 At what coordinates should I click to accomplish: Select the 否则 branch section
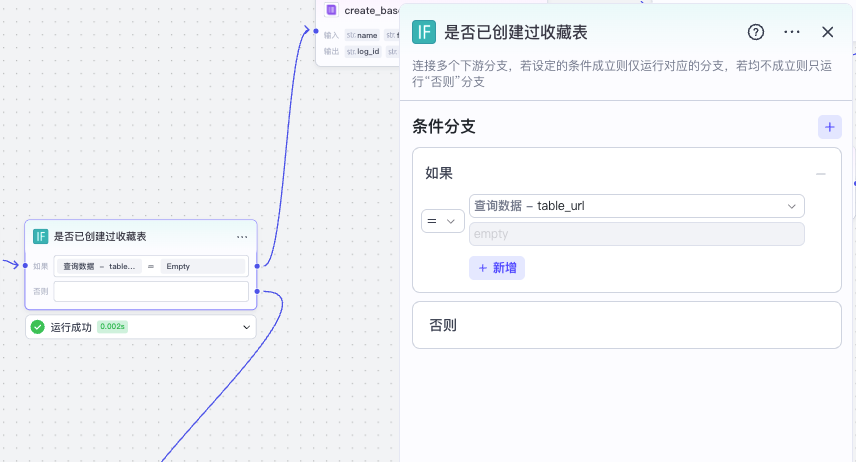point(626,325)
